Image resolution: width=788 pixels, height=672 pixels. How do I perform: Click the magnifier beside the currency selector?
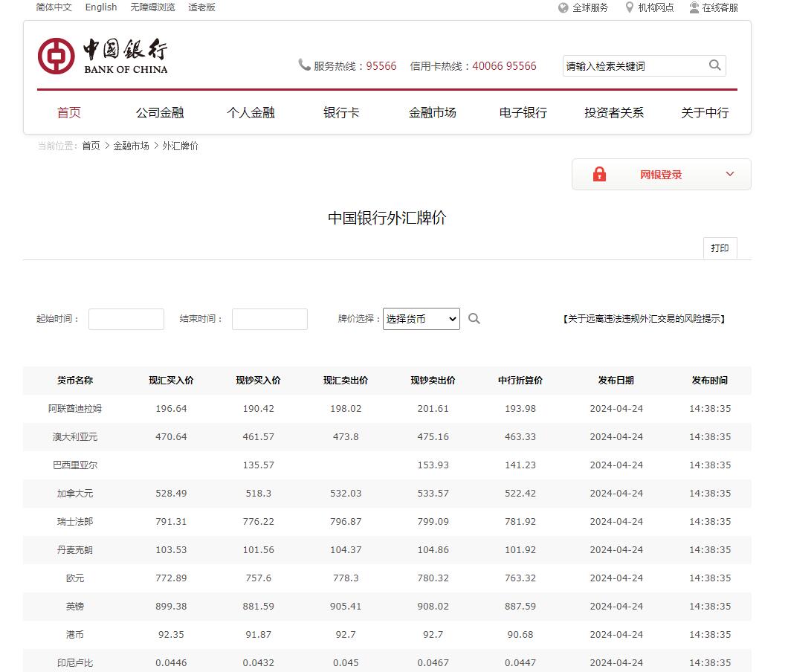pos(474,319)
